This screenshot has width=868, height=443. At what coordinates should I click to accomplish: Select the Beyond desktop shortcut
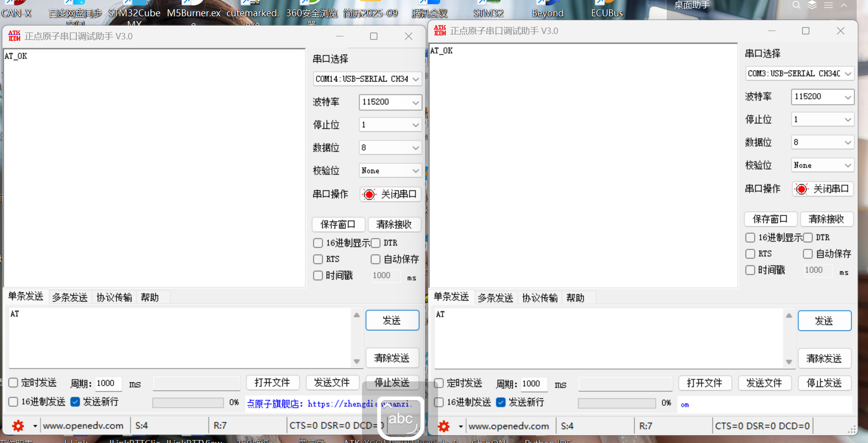coord(548,10)
